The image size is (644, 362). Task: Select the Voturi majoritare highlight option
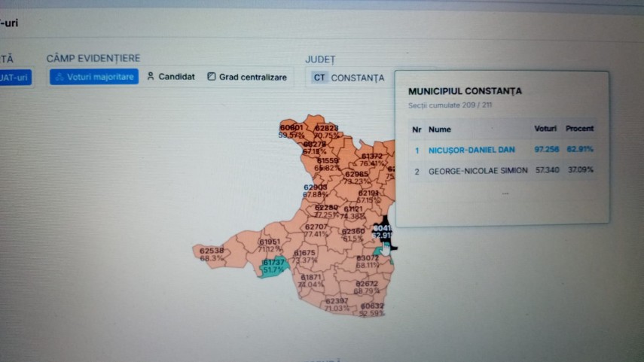(x=94, y=77)
